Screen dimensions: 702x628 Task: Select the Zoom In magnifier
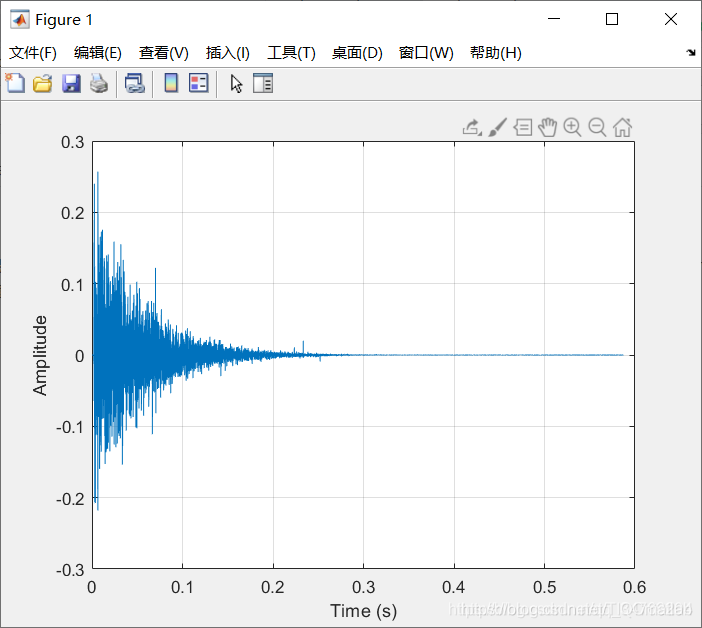click(x=572, y=128)
